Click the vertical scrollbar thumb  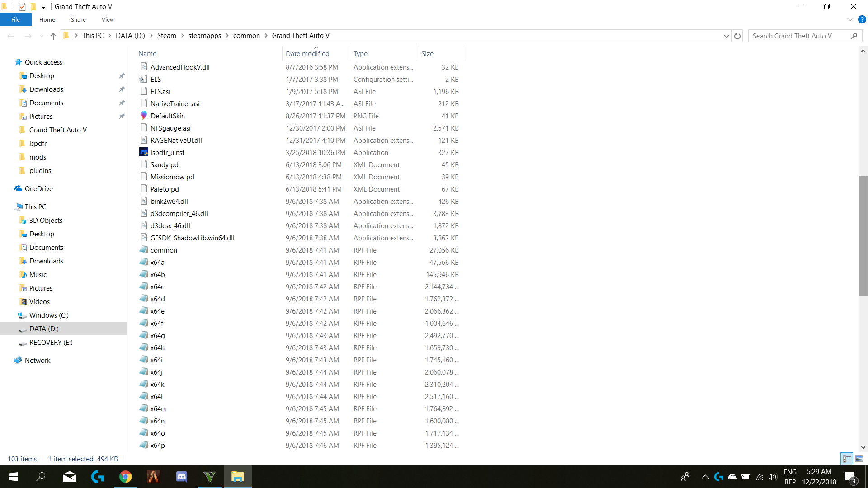(863, 235)
